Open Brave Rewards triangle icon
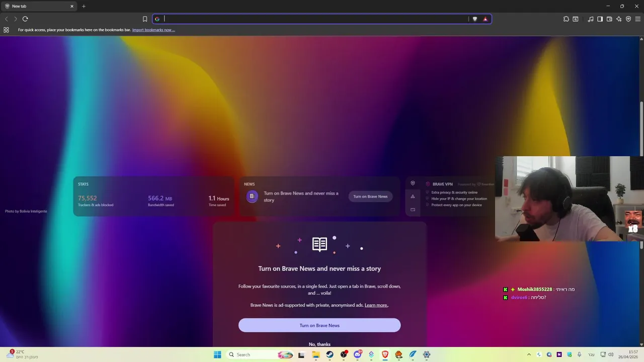The image size is (644, 362). [x=485, y=19]
